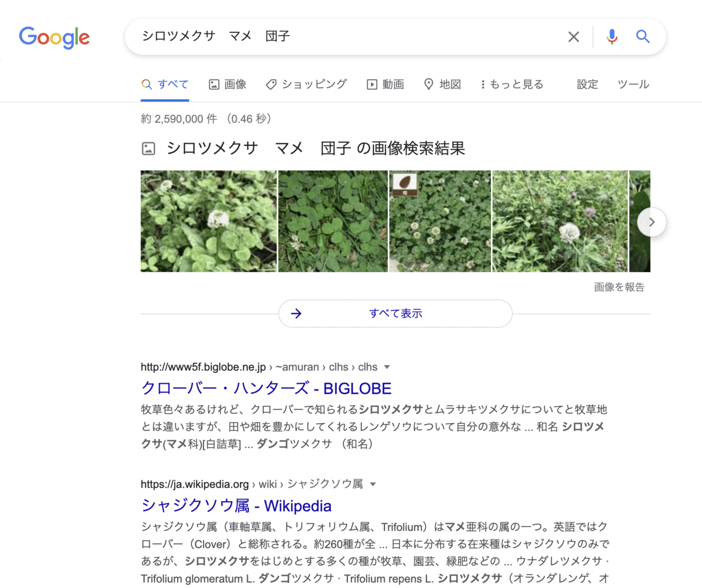Open result options arrow next to biglobe.ne.jp URL
702x588 pixels.
[x=387, y=366]
